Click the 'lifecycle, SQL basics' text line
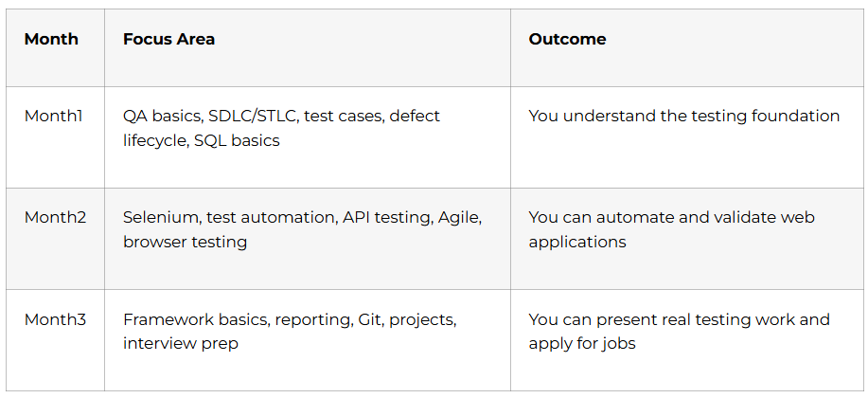The image size is (868, 398). tap(201, 140)
